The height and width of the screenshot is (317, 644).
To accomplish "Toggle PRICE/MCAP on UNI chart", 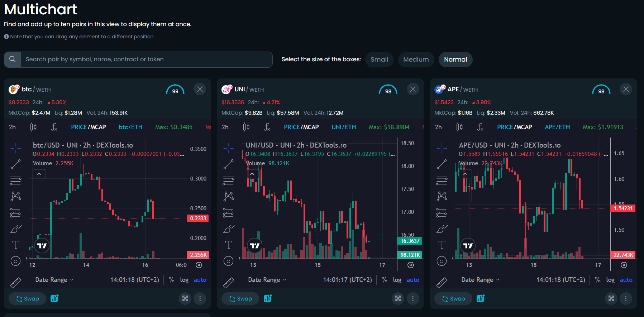I will click(301, 127).
